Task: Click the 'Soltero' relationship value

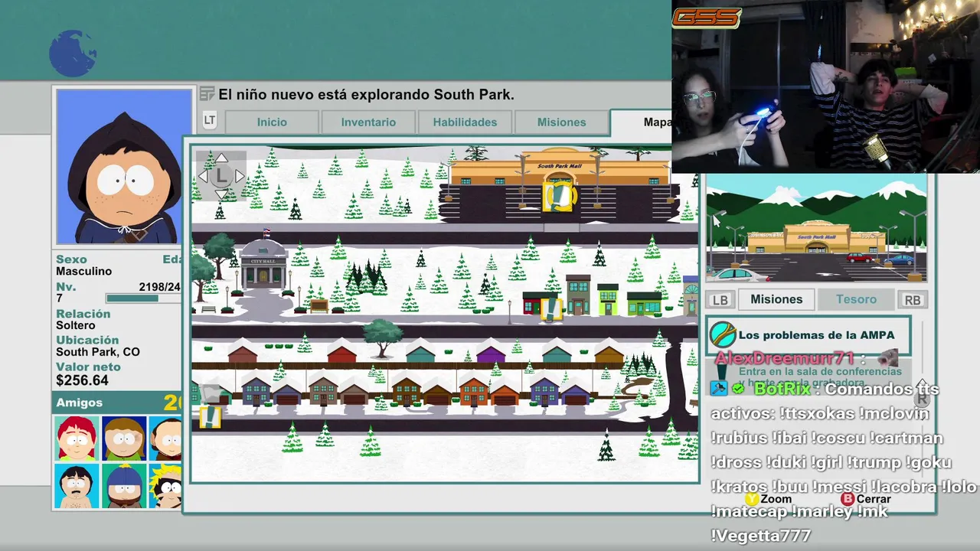Action: tap(75, 325)
